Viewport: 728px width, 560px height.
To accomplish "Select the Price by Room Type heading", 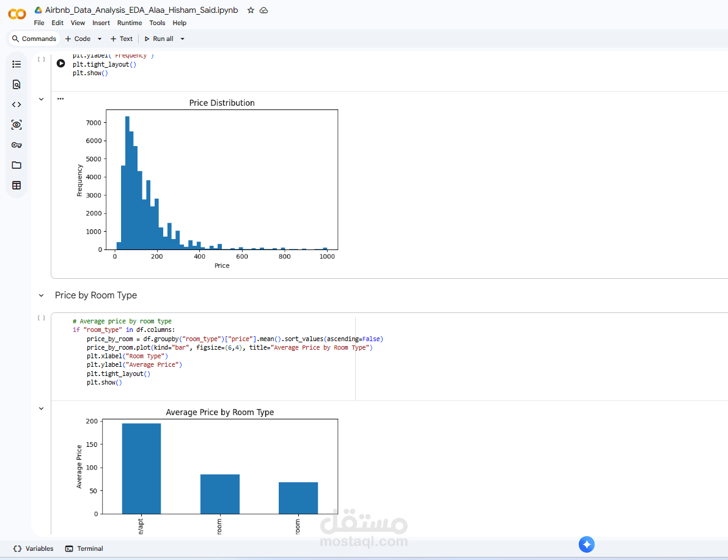I will pyautogui.click(x=96, y=295).
